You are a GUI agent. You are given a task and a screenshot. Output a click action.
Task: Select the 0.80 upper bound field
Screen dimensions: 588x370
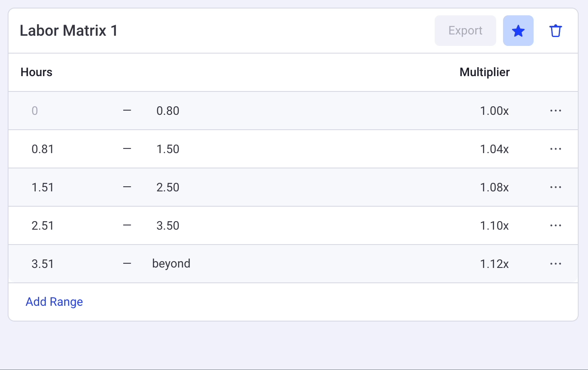click(x=168, y=111)
